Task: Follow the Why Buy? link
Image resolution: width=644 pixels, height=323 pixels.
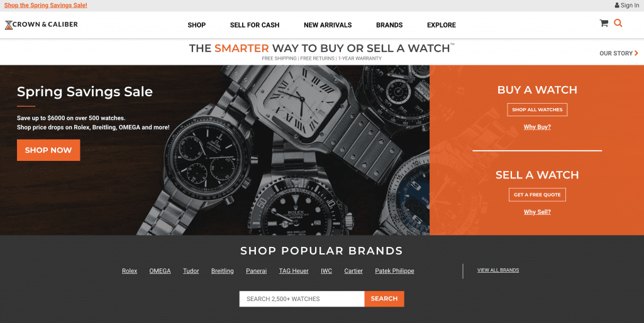Action: pos(537,127)
